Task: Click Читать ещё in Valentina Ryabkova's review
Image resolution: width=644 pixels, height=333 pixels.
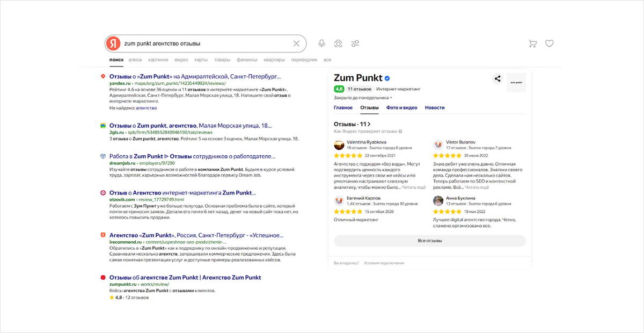Action: [414, 187]
